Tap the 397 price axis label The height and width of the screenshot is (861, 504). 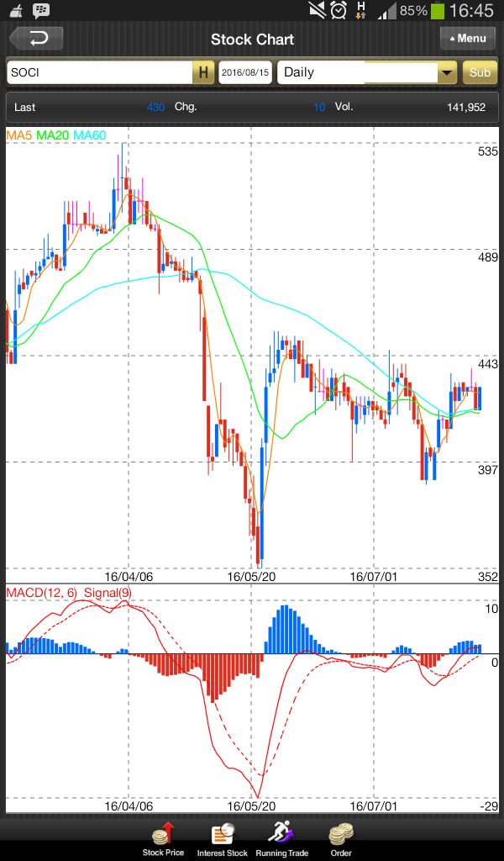(487, 469)
